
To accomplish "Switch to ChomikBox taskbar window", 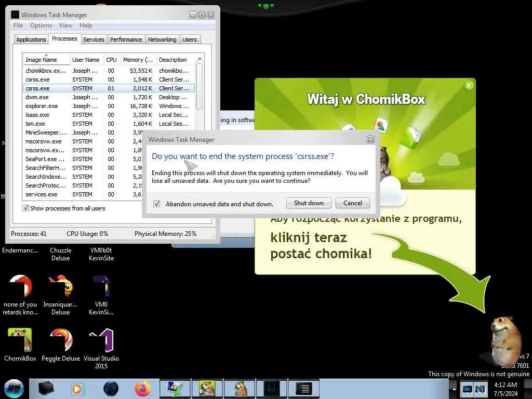I will tap(207, 389).
